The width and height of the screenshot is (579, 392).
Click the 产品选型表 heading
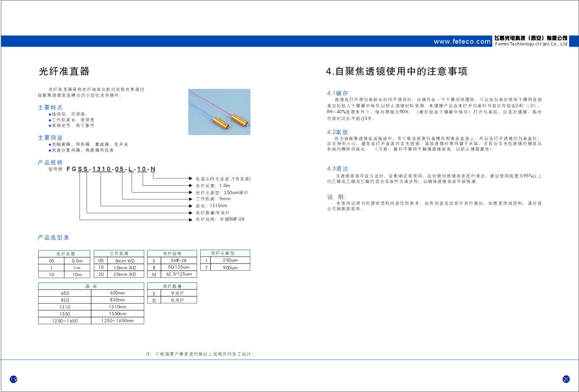click(x=53, y=237)
